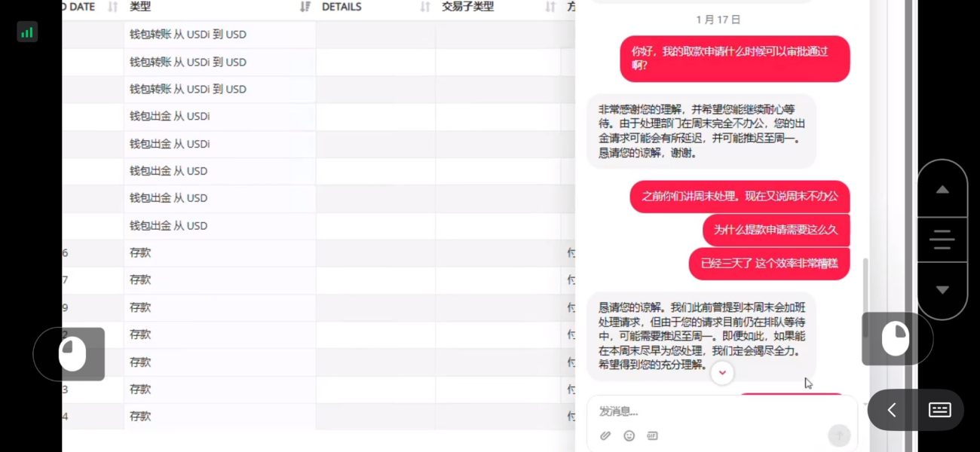Jump to latest messages with red chevron
The width and height of the screenshot is (980, 452).
(x=722, y=372)
